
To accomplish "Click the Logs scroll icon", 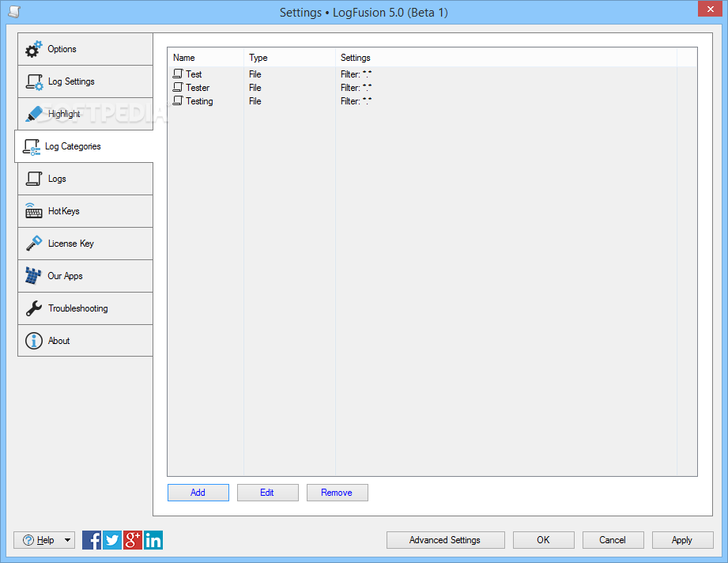I will point(33,179).
